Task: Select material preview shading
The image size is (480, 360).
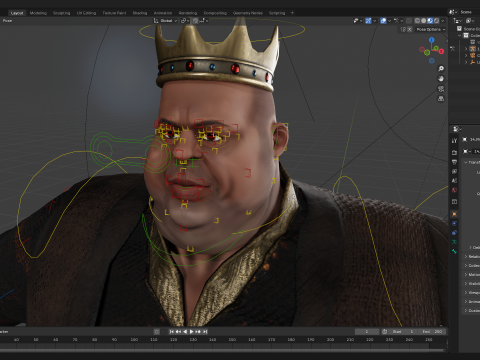Action: (430, 21)
